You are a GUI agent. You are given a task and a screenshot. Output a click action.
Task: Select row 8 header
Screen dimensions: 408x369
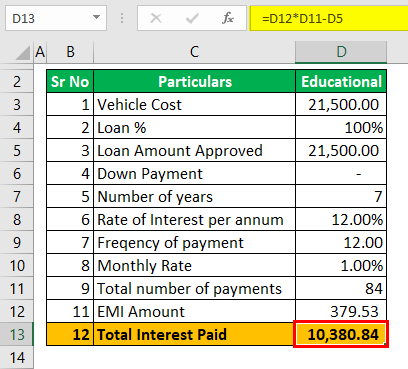17,219
